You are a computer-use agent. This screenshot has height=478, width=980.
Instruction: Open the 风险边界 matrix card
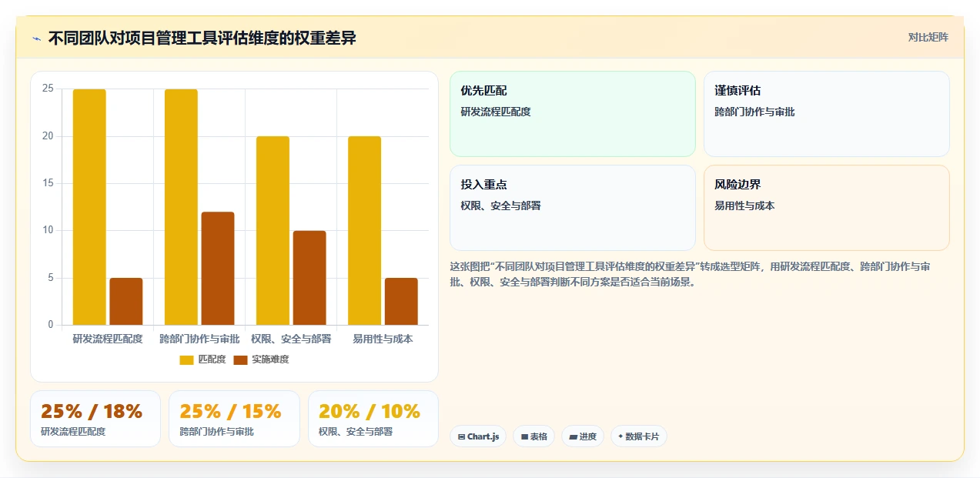(826, 208)
